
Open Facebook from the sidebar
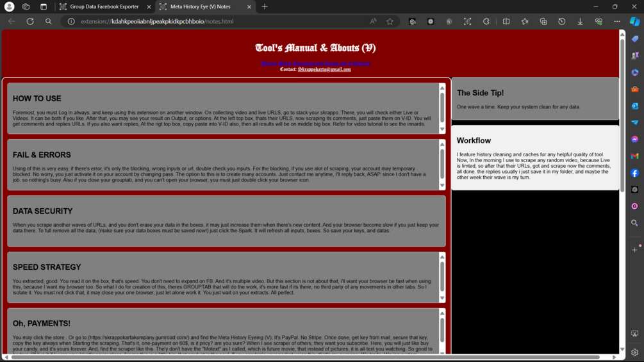point(634,173)
